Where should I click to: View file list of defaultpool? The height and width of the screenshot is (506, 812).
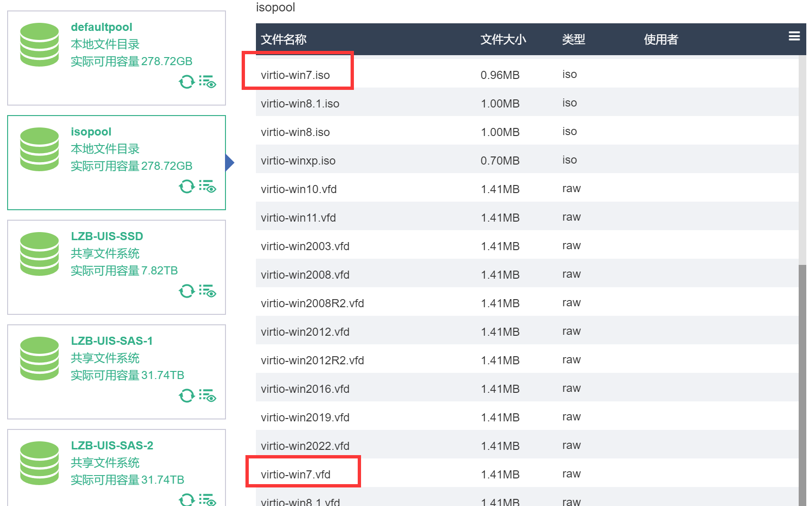(208, 82)
